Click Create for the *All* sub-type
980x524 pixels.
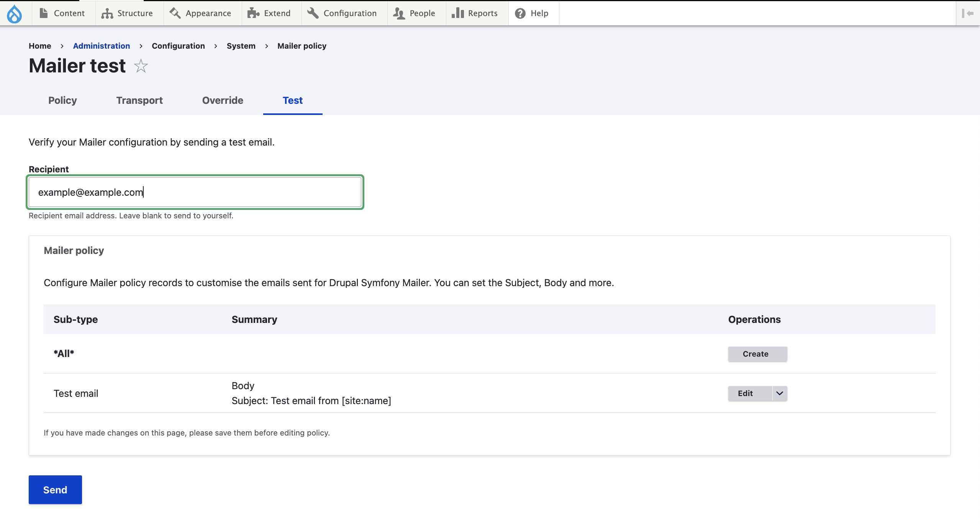(757, 354)
